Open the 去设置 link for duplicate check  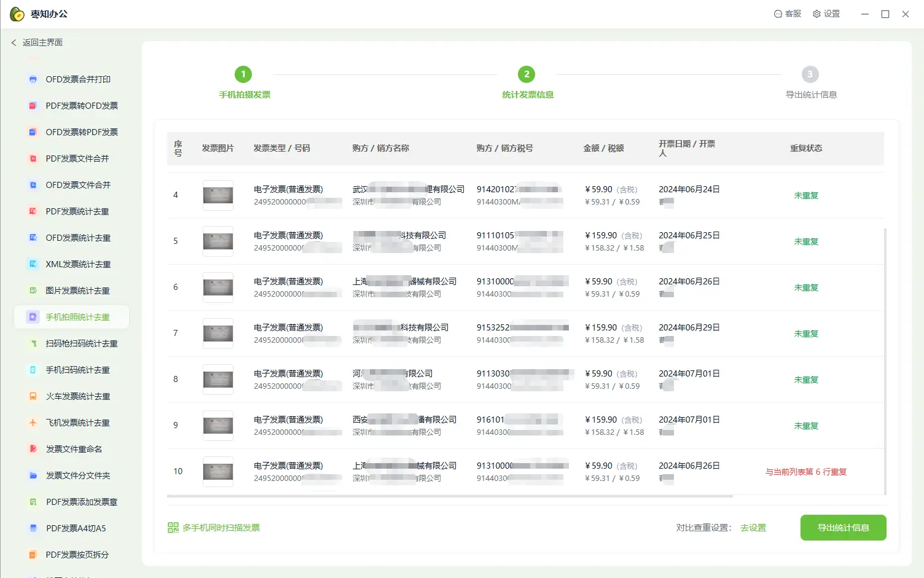click(753, 528)
